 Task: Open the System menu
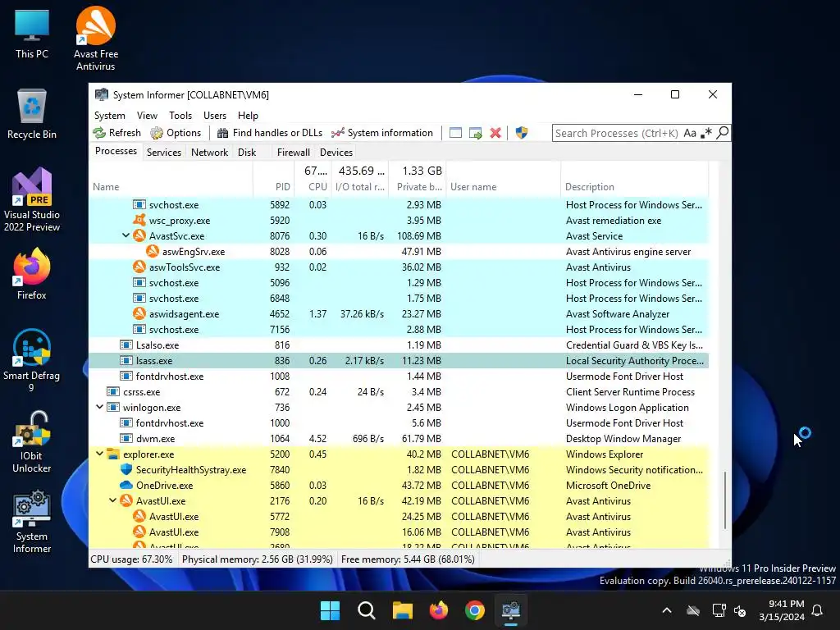click(x=109, y=116)
